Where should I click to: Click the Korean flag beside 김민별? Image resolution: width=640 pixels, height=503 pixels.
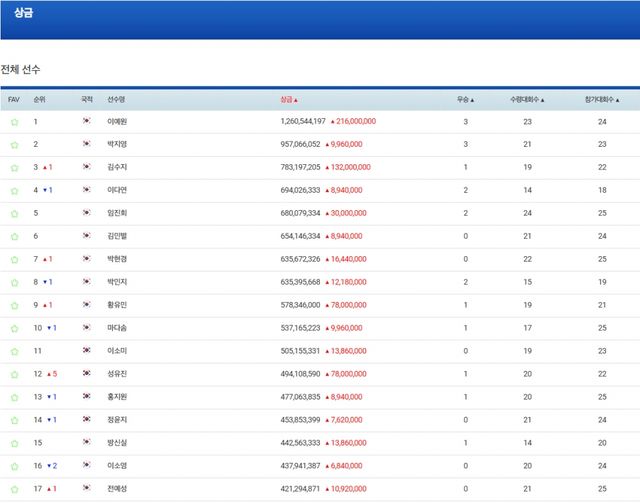tap(87, 236)
